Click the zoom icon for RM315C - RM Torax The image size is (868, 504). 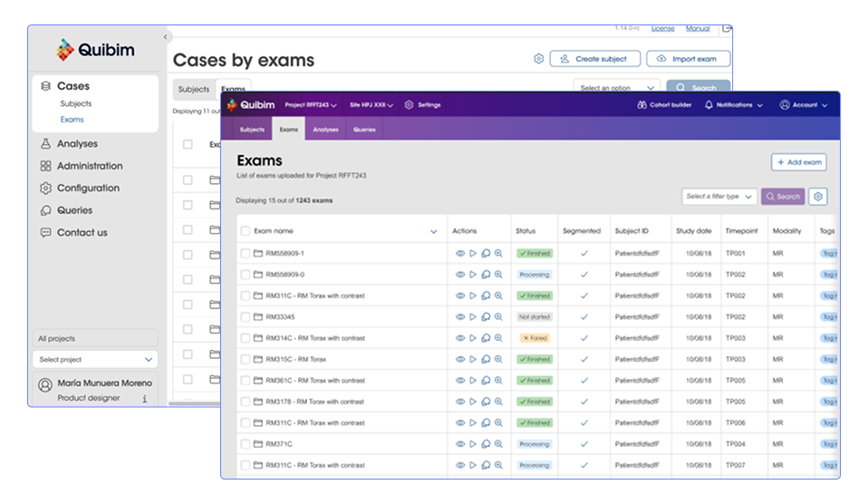click(x=497, y=359)
